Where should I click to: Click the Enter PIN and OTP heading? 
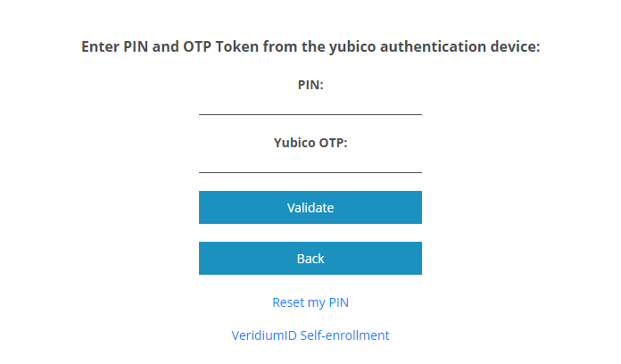click(310, 46)
